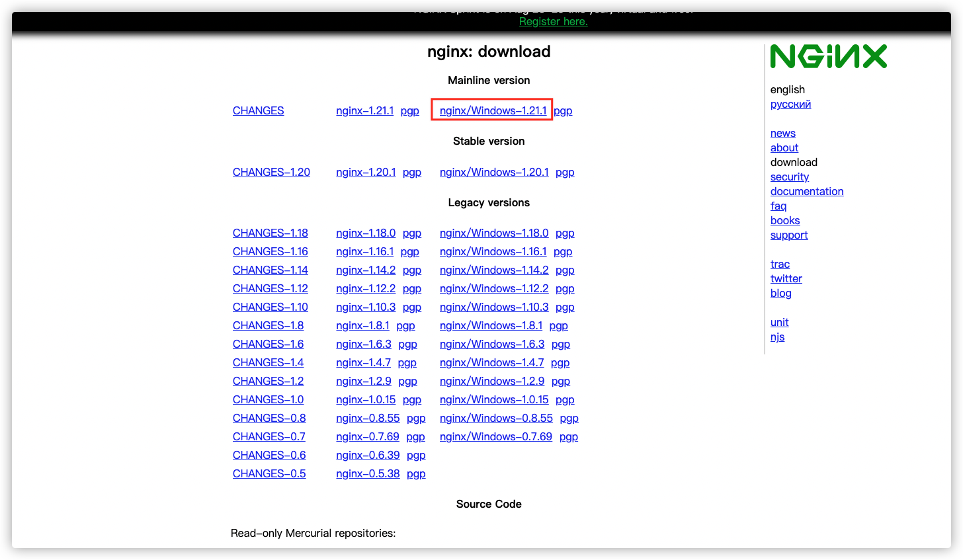This screenshot has width=963, height=560.
Task: Open CHANGES-1.0 link
Action: point(268,400)
